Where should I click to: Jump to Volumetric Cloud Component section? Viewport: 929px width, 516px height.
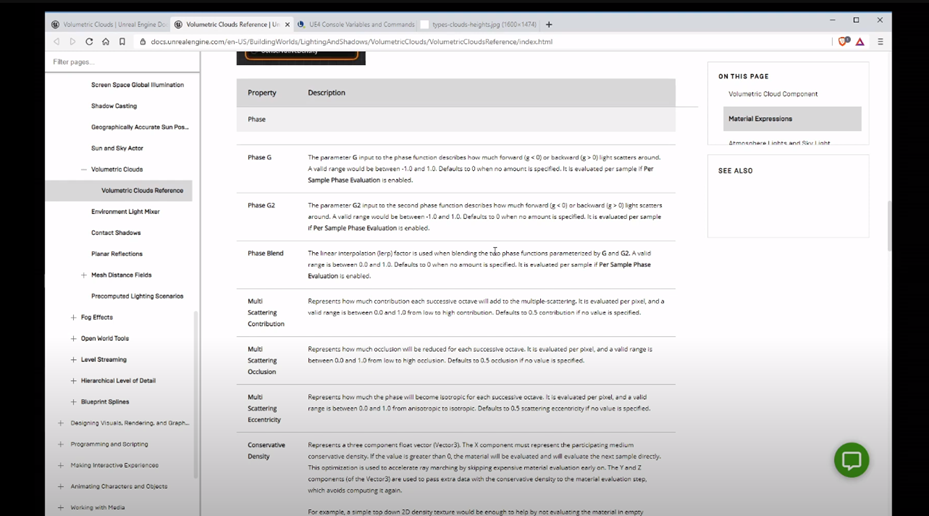(x=773, y=94)
